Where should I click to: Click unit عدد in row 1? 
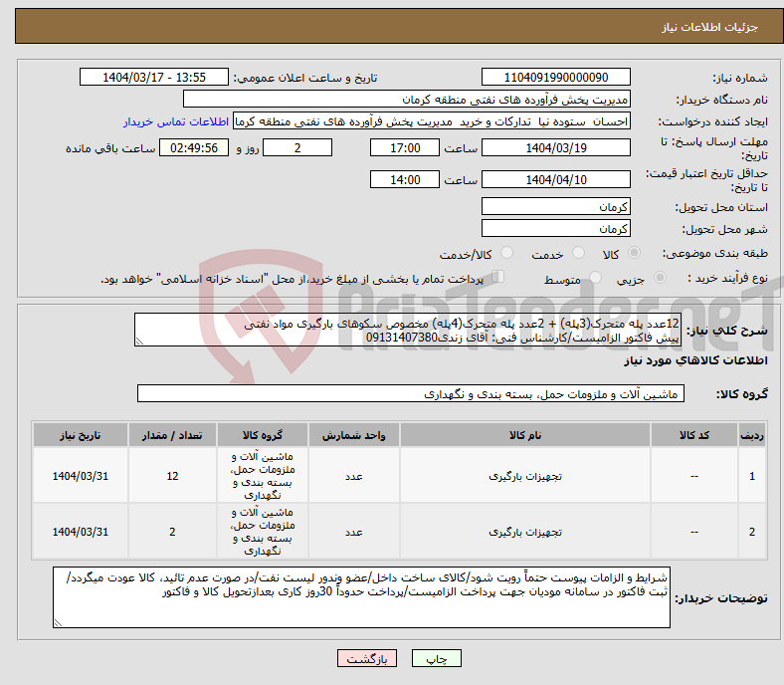353,476
